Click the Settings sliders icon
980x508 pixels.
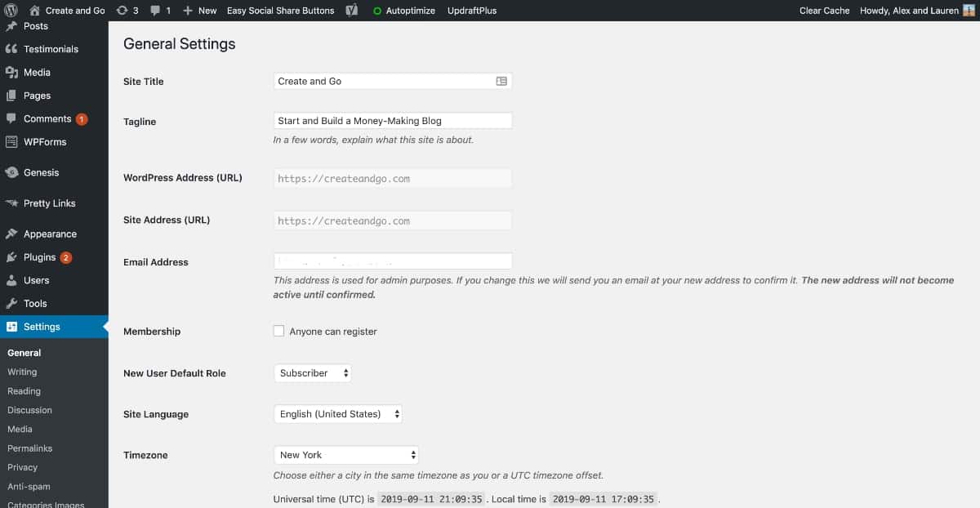click(x=11, y=327)
